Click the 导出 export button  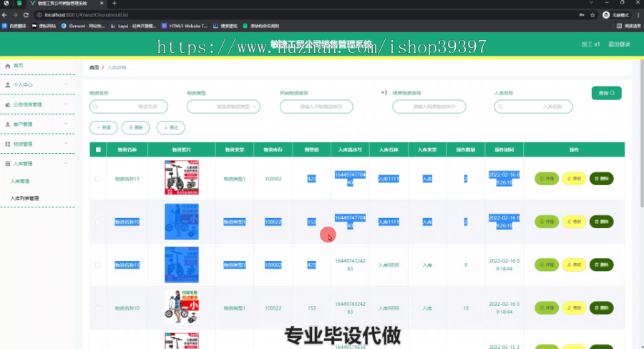(171, 128)
